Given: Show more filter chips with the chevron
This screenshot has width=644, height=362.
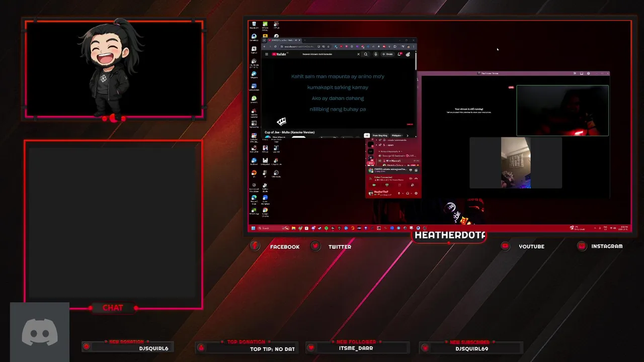Looking at the screenshot, I should pyautogui.click(x=408, y=135).
